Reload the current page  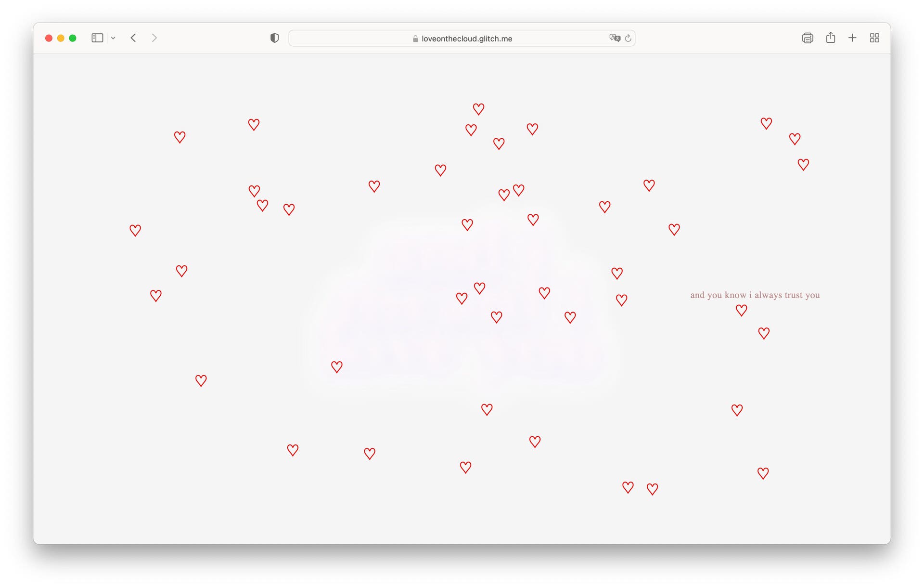tap(628, 38)
